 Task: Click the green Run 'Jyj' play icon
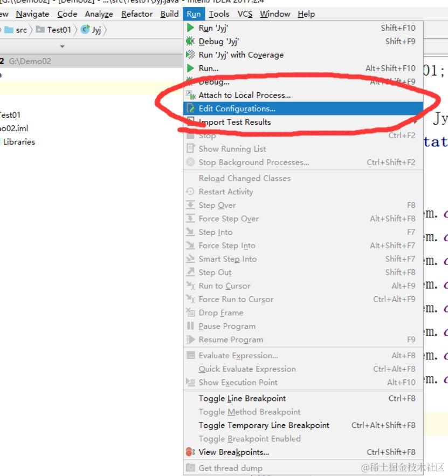click(x=190, y=28)
